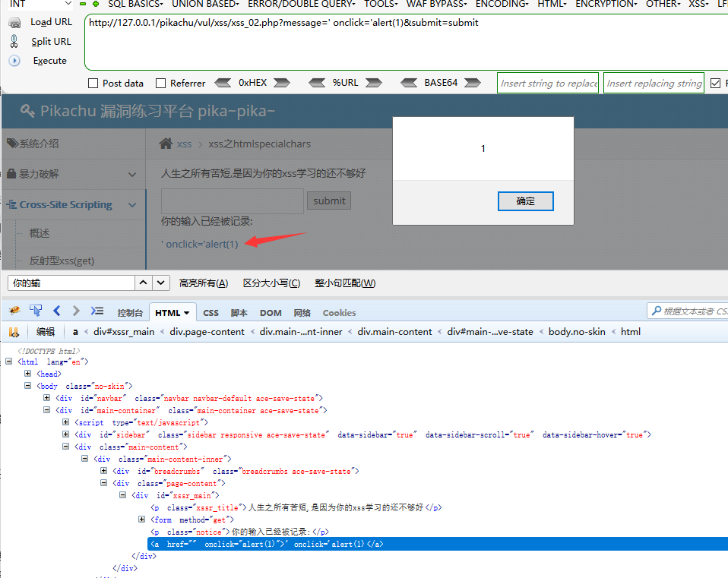The height and width of the screenshot is (578, 728).
Task: Select body.no-skin in element path
Action: (x=577, y=332)
